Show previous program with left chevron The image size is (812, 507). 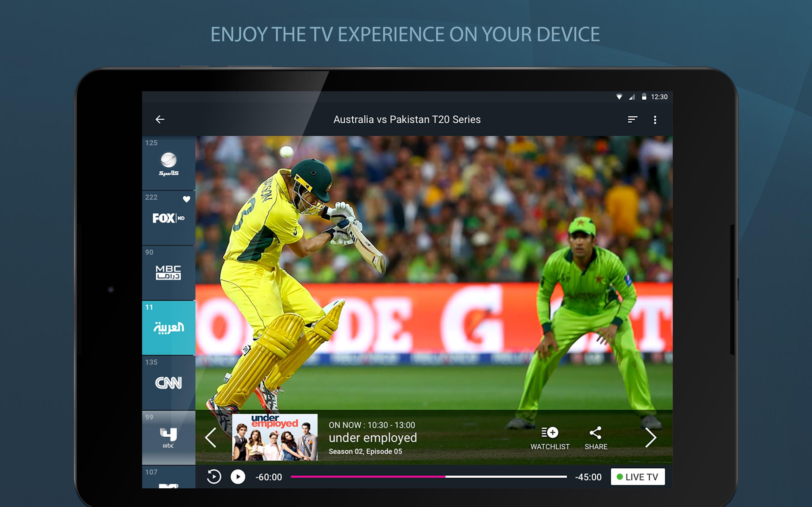pos(211,437)
